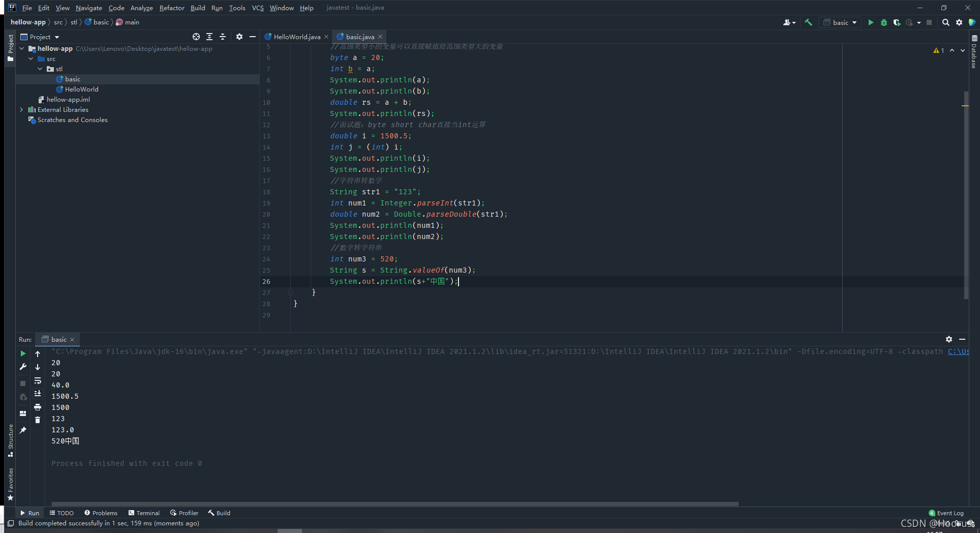Click the classpath link in console

[958, 351]
